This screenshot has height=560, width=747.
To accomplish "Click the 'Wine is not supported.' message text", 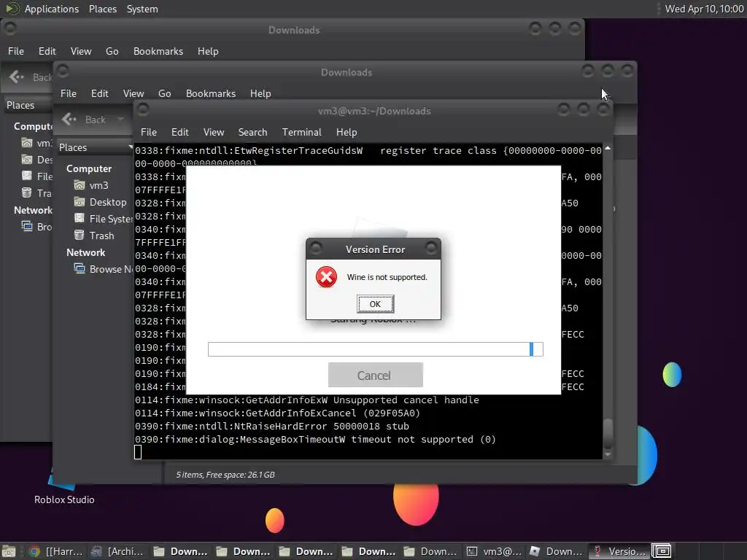I will click(x=387, y=277).
